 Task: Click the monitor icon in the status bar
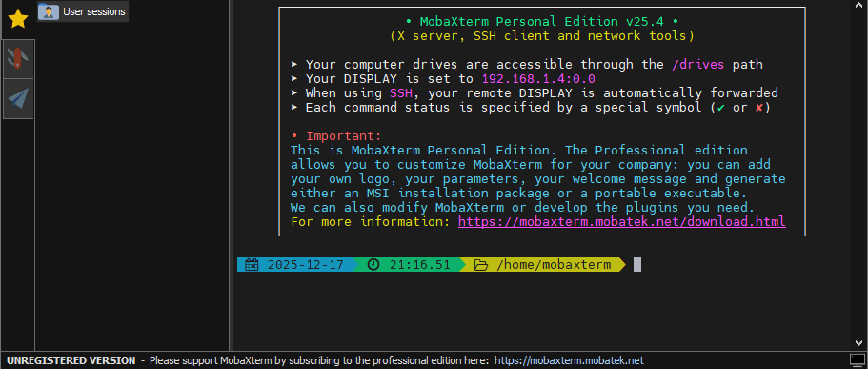[857, 360]
